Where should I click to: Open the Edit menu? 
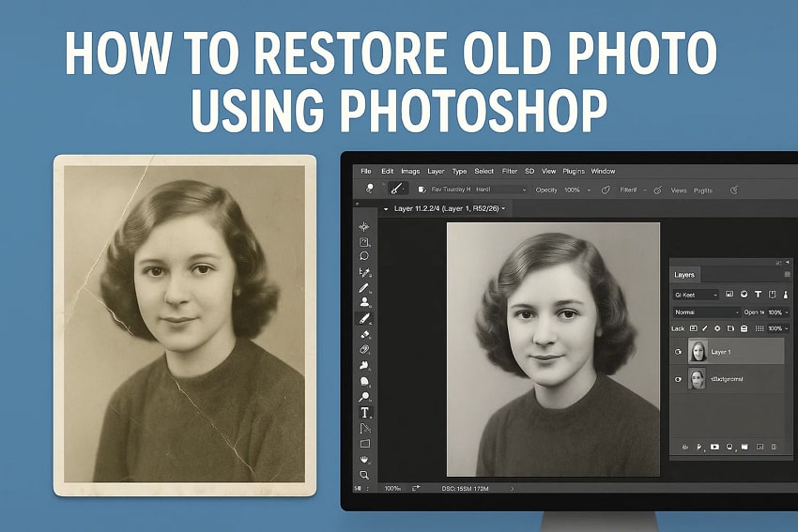[x=388, y=171]
